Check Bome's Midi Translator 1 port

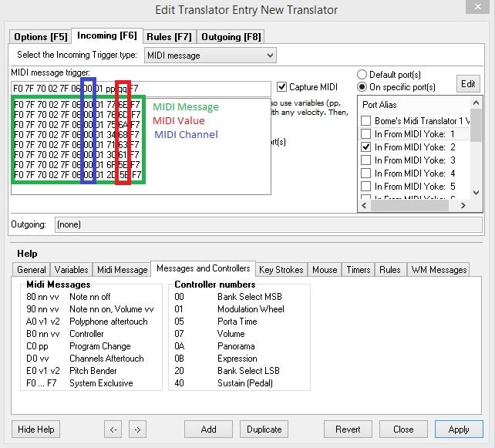click(x=366, y=121)
